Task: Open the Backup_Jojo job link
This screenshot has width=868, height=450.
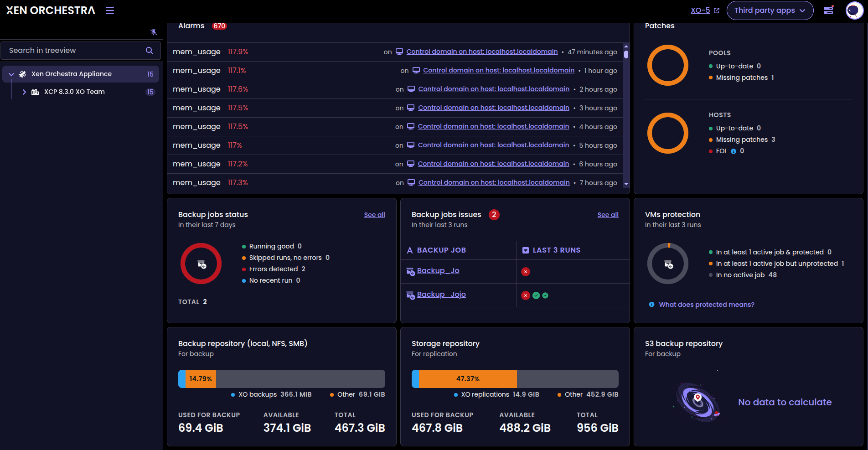Action: [x=441, y=295]
